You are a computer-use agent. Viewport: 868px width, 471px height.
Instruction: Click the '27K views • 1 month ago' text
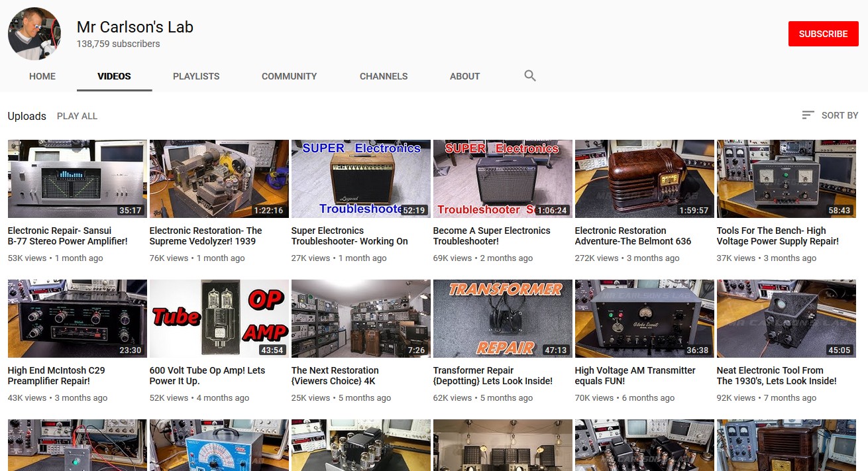click(x=339, y=258)
